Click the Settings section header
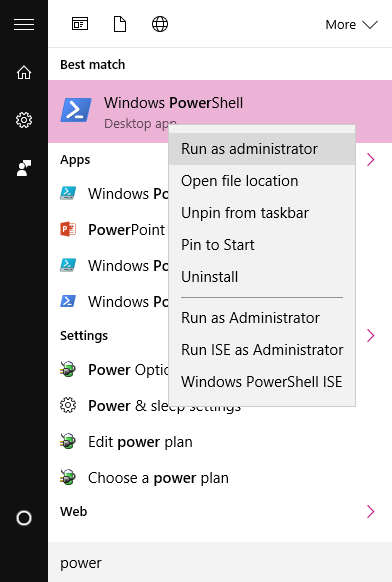 click(84, 336)
